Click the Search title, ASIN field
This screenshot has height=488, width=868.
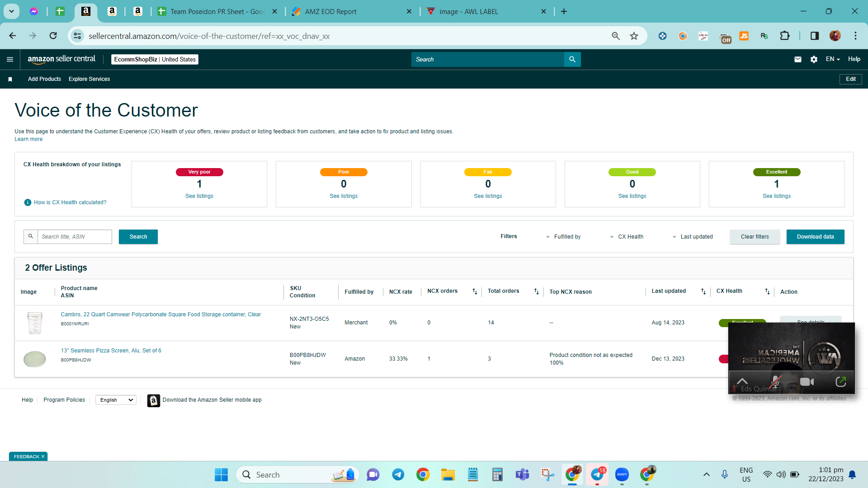click(x=75, y=237)
